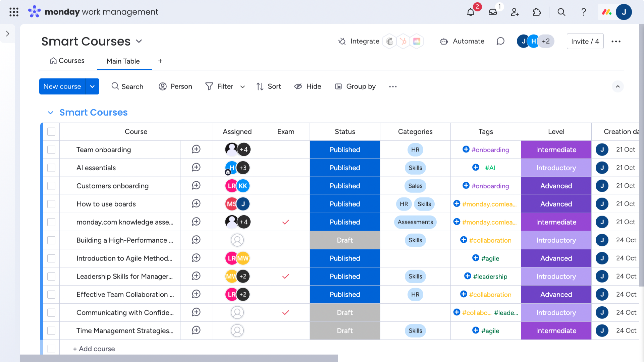Toggle the header select-all checkbox
The image size is (644, 362).
coord(51,132)
